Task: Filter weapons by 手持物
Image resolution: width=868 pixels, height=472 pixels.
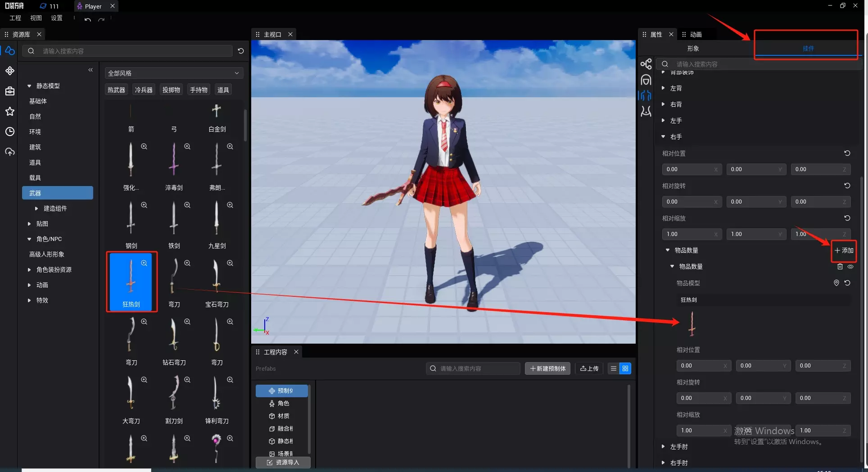Action: click(199, 90)
